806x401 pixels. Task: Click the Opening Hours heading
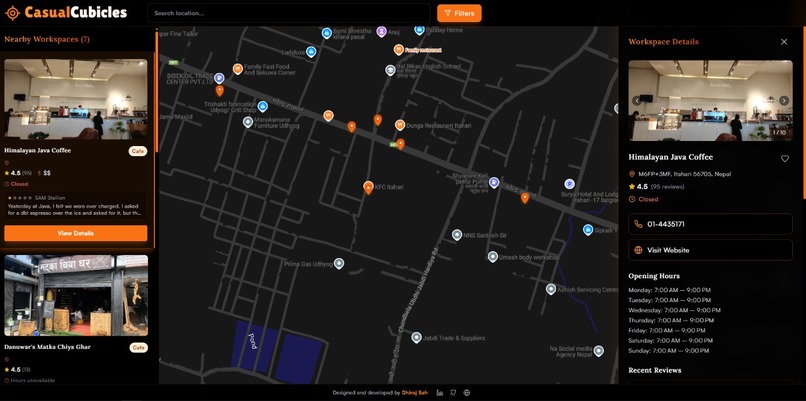point(654,276)
